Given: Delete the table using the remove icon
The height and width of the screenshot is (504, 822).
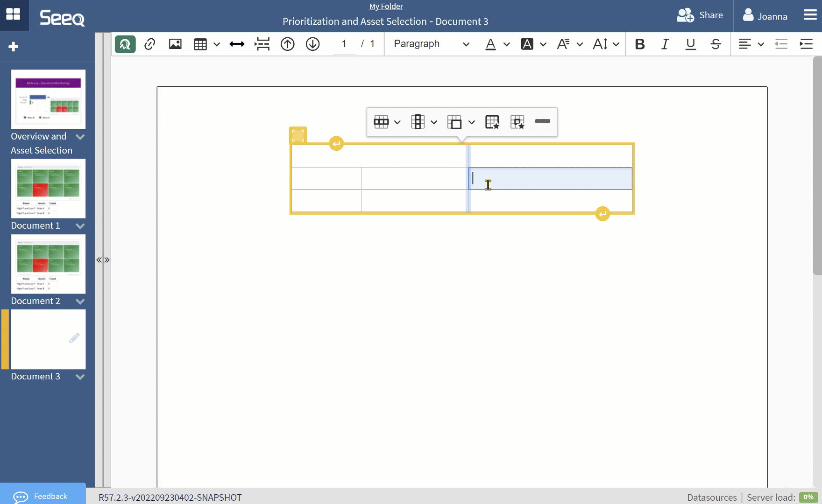Looking at the screenshot, I should click(x=543, y=122).
